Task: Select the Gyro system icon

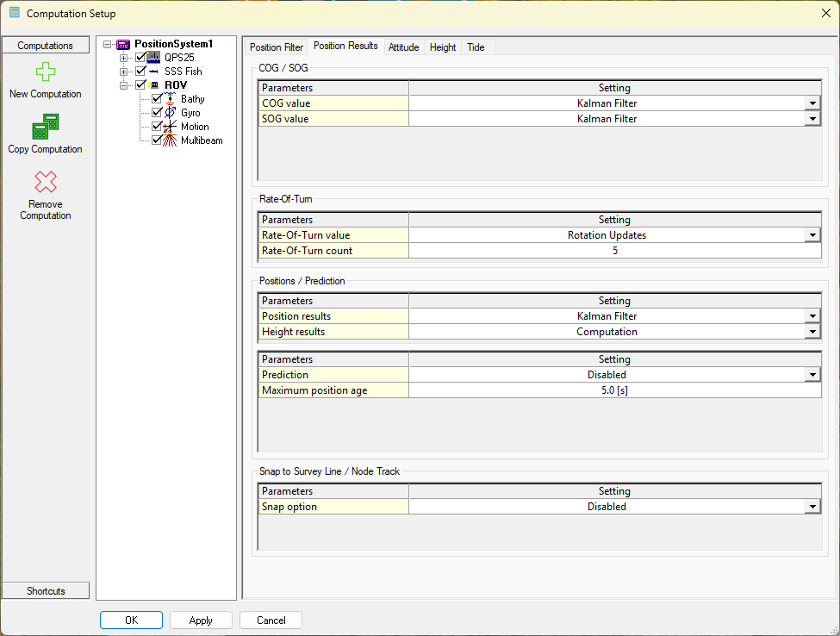Action: tap(171, 113)
